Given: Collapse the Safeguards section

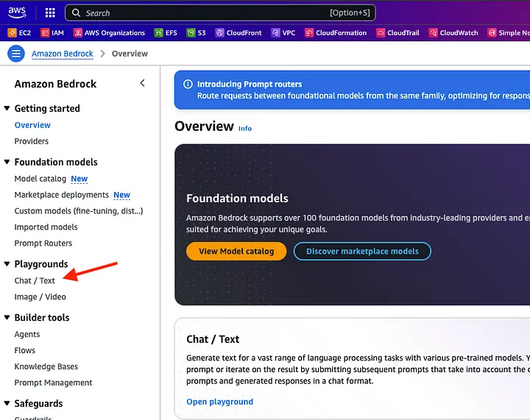Looking at the screenshot, I should pyautogui.click(x=7, y=403).
